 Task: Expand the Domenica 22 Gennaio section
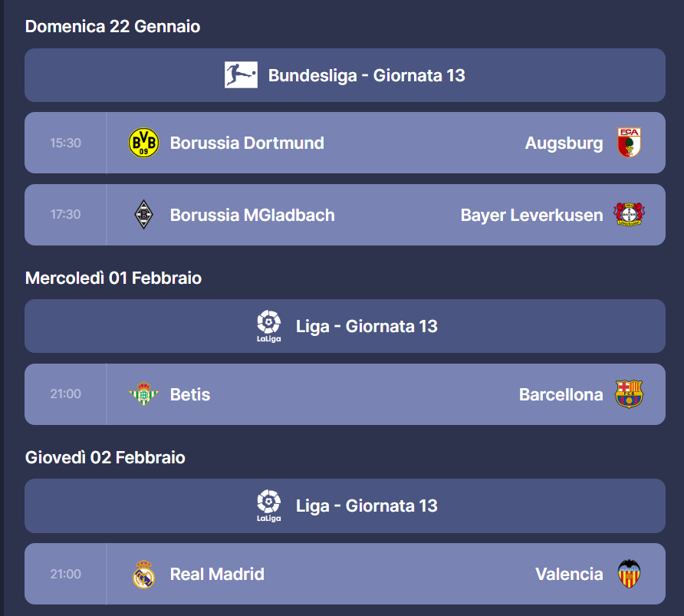click(112, 25)
